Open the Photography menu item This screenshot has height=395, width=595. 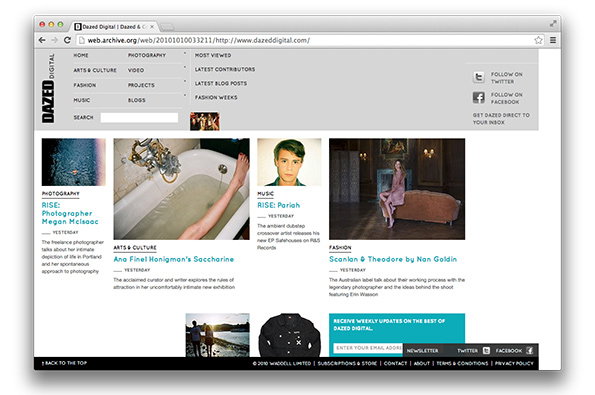tap(147, 55)
